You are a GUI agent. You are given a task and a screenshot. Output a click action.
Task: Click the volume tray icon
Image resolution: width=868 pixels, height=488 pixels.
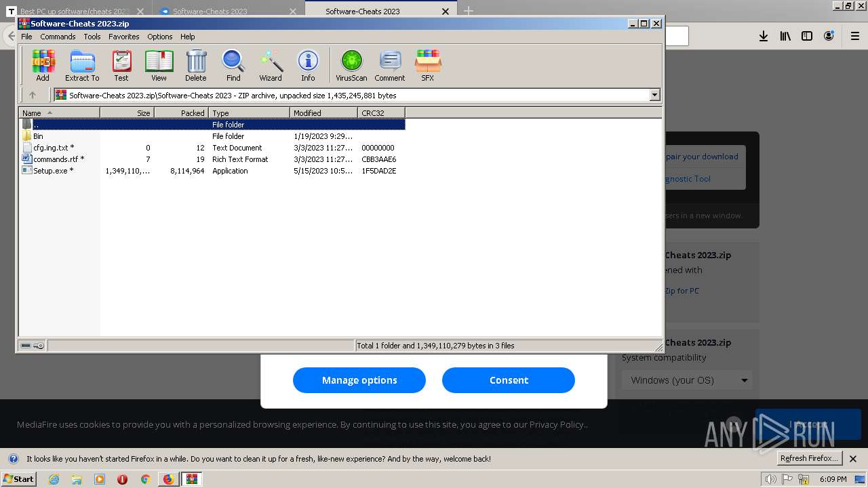[770, 479]
